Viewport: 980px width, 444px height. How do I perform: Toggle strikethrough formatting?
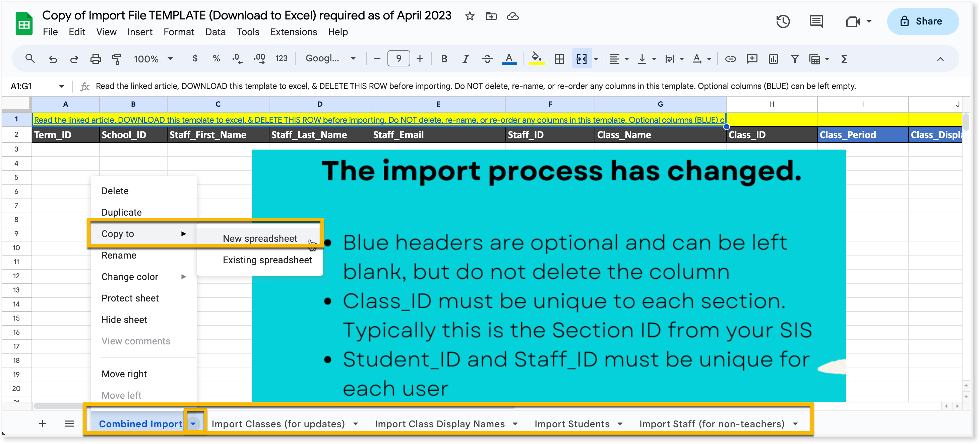tap(487, 59)
